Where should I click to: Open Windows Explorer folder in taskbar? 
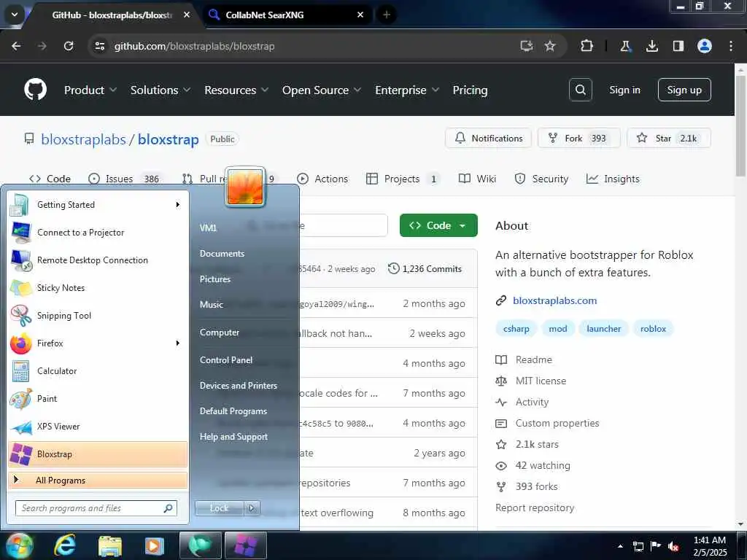click(110, 545)
